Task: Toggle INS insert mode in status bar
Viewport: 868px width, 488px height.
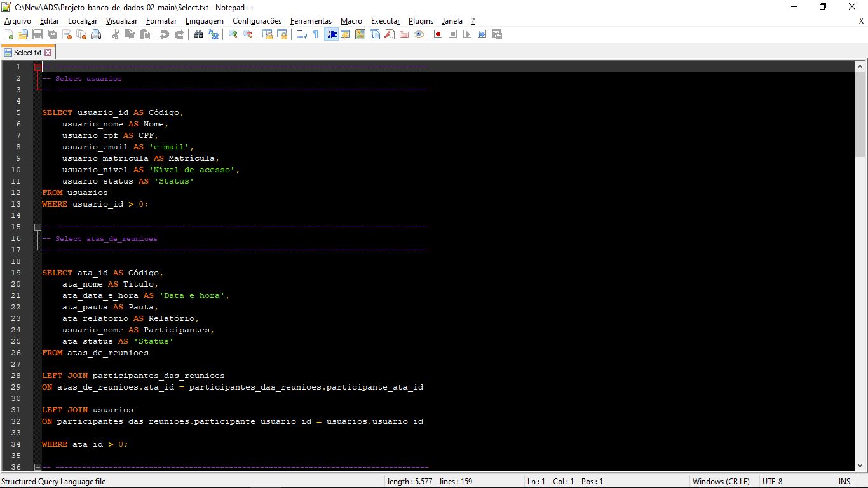Action: pos(844,482)
